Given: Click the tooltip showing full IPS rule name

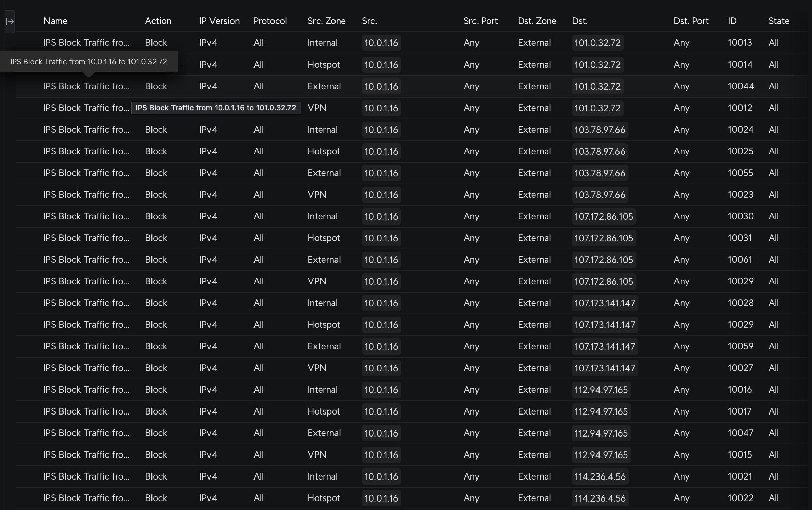Looking at the screenshot, I should pyautogui.click(x=88, y=62).
